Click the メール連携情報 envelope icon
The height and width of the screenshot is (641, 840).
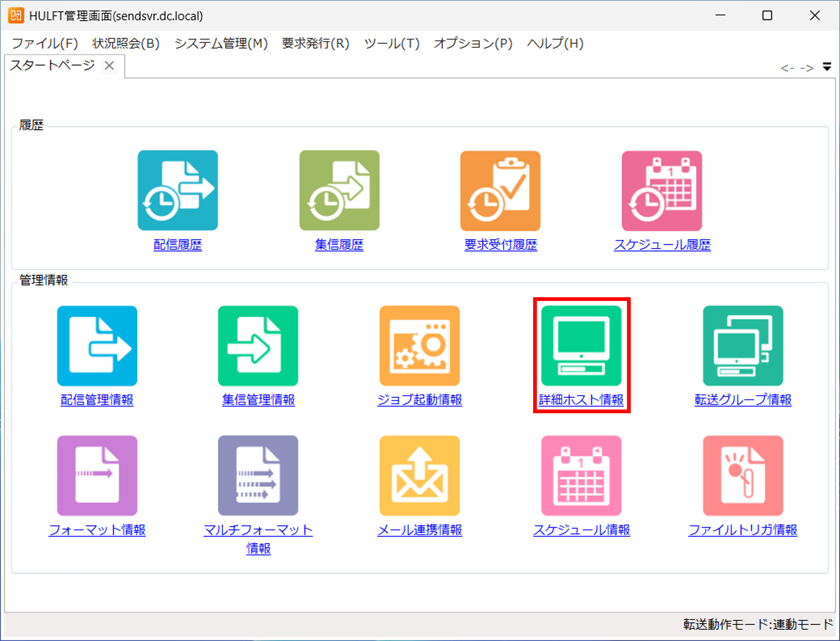(x=419, y=475)
